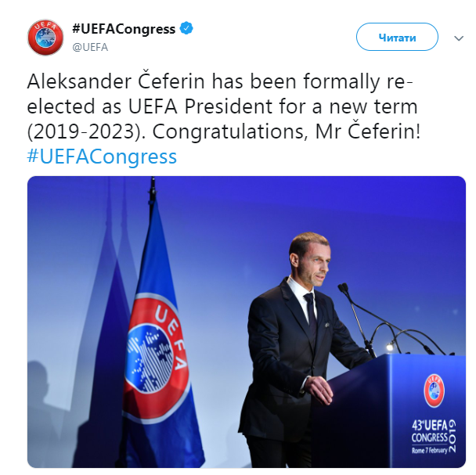Click the UEFA logo on the podium

[x=434, y=390]
